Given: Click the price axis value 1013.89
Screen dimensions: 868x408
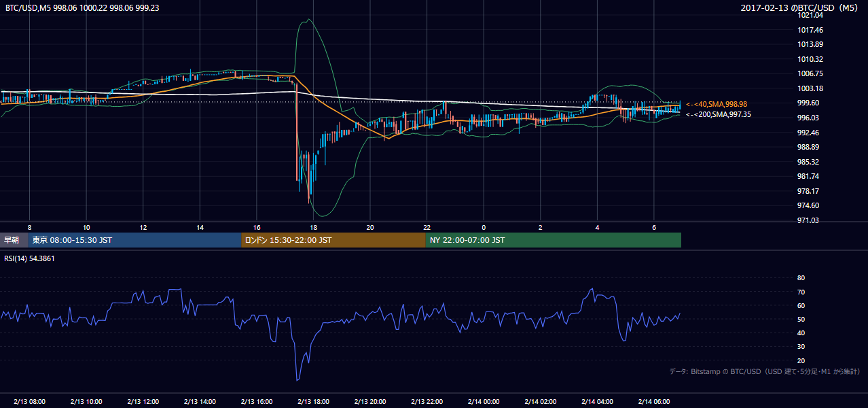Looking at the screenshot, I should tap(810, 44).
